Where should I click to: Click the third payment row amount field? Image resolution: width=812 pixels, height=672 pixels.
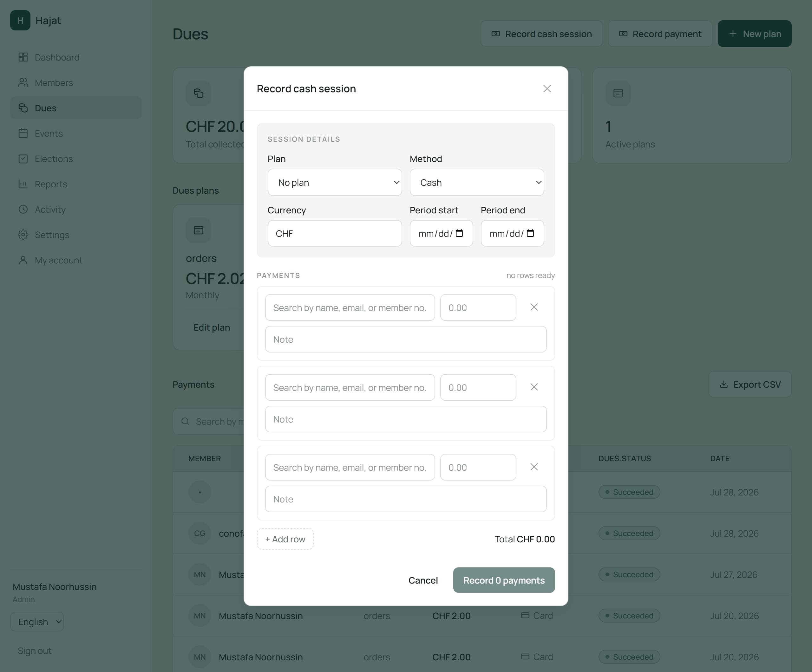[478, 468]
